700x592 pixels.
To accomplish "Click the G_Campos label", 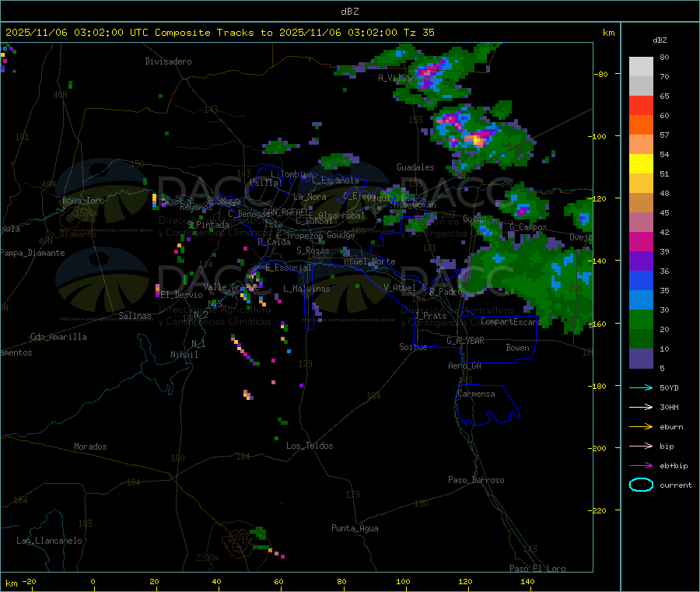I will 528,227.
